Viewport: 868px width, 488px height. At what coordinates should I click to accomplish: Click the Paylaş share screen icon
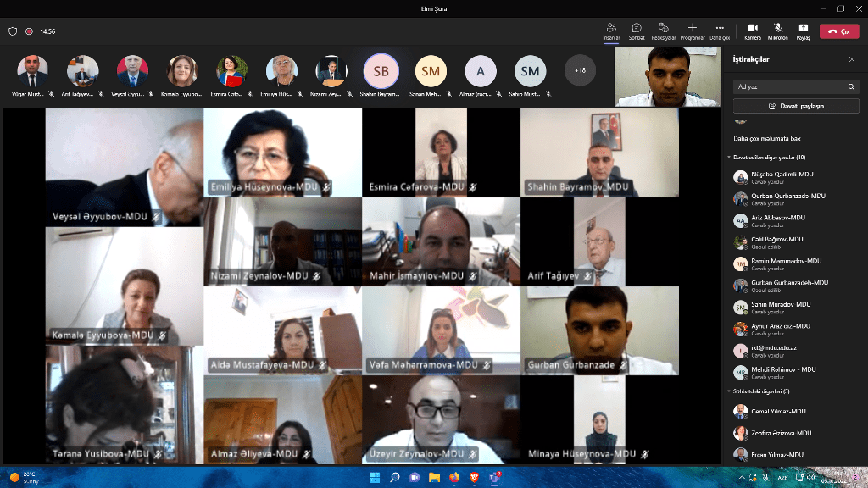pos(803,30)
